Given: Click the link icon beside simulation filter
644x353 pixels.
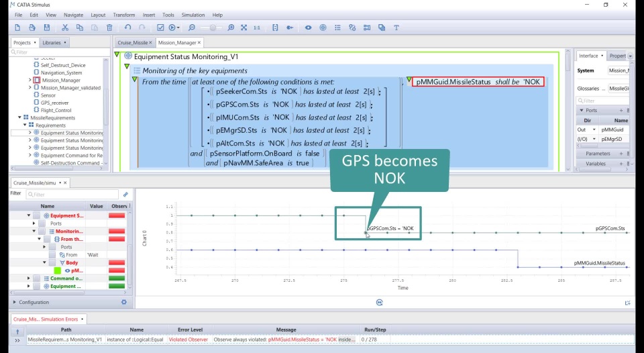Looking at the screenshot, I should (x=125, y=195).
